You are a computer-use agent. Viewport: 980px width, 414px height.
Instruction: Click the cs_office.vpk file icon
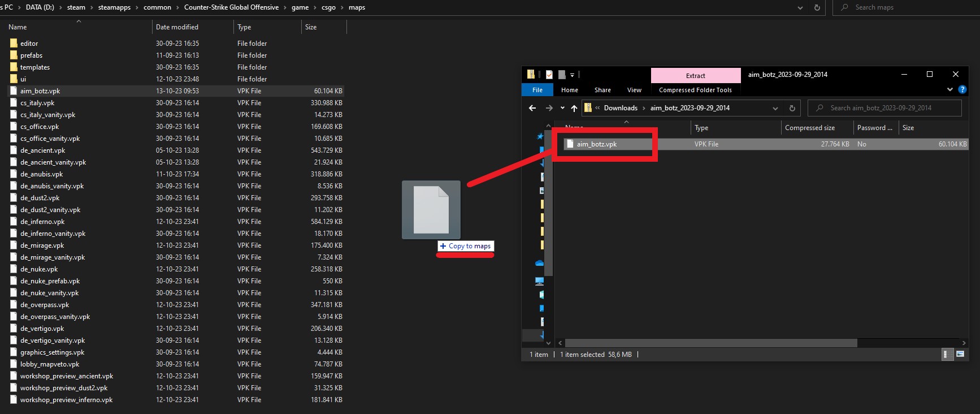14,127
